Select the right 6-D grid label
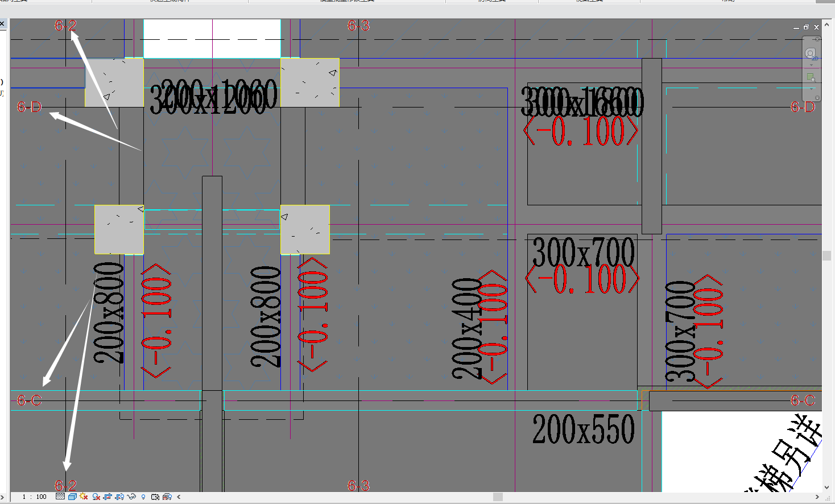The image size is (835, 504). [803, 107]
